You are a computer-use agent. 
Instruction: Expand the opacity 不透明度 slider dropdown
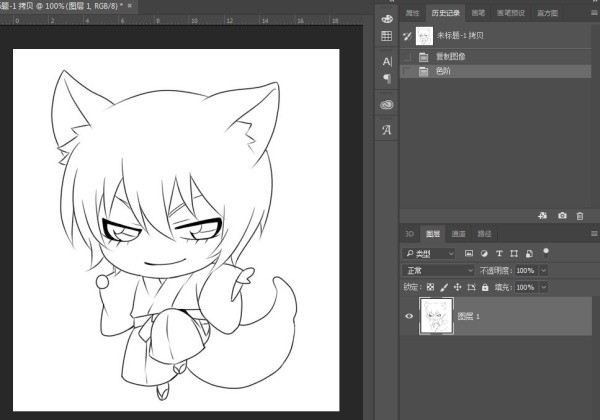click(544, 270)
